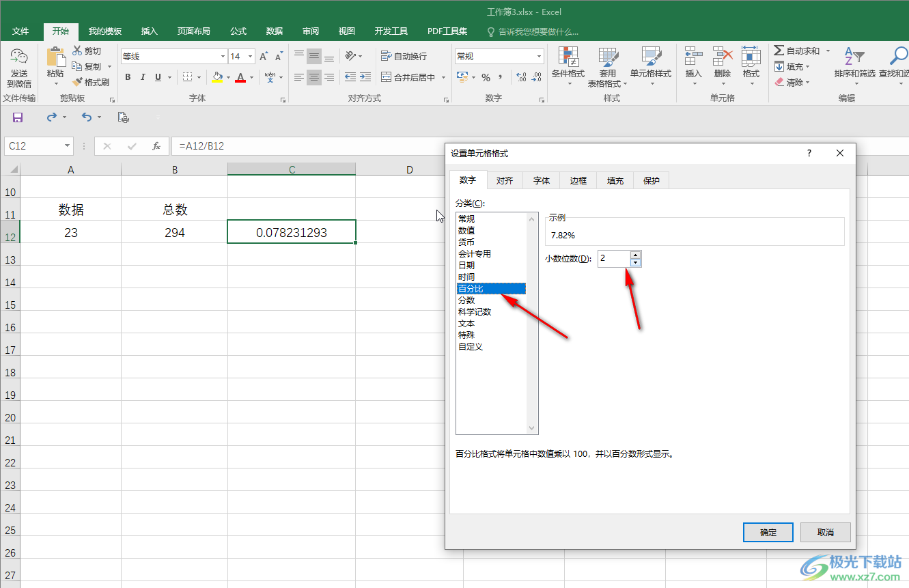Expand the Name Box dropdown next to C12
The width and height of the screenshot is (909, 588).
tap(67, 146)
